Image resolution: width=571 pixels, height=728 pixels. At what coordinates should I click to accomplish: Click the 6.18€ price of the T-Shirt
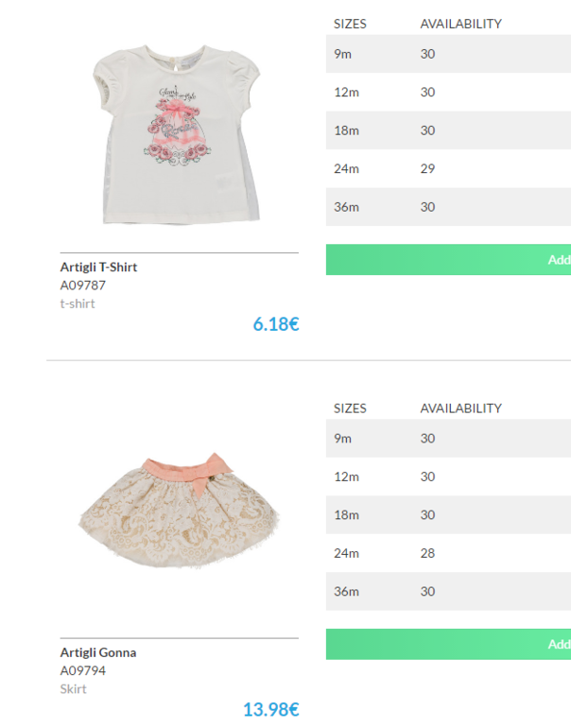276,324
